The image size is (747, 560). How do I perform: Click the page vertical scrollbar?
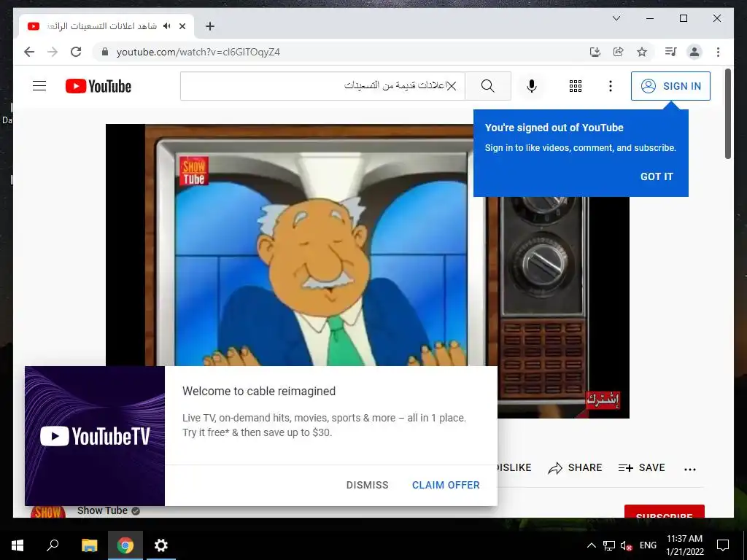(x=728, y=114)
